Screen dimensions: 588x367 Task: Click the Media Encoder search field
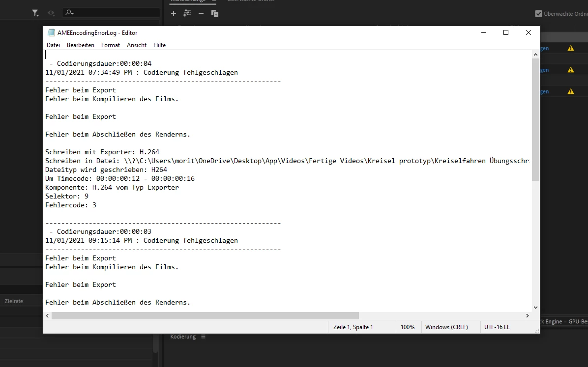point(111,12)
